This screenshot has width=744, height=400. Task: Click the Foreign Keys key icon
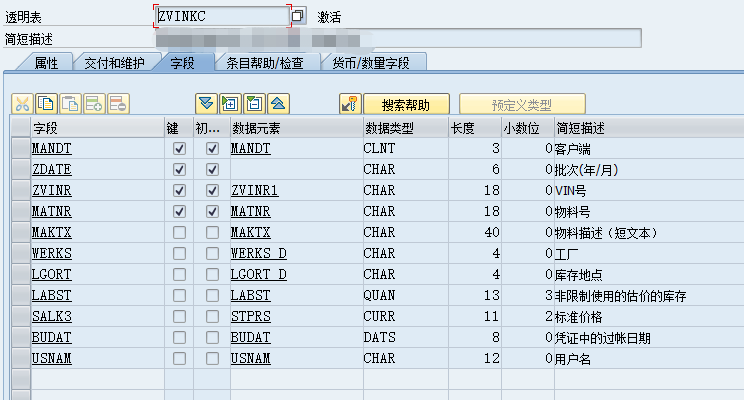pyautogui.click(x=350, y=103)
